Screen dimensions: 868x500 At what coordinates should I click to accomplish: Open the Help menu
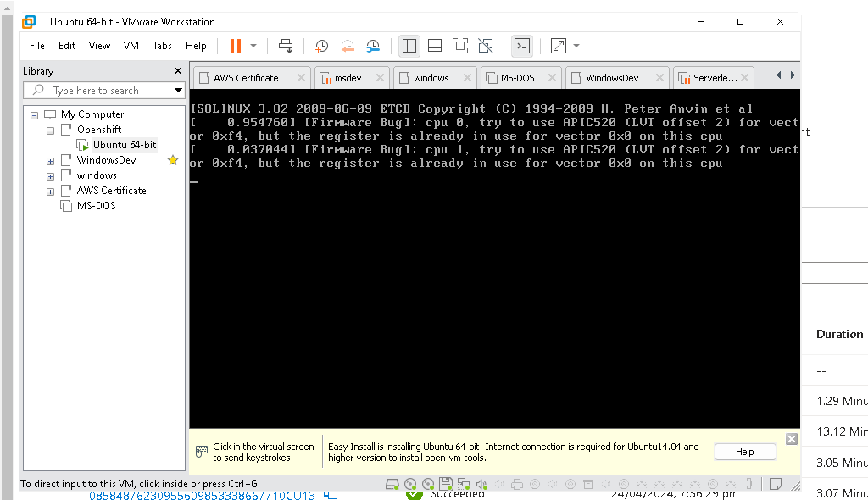(x=196, y=46)
